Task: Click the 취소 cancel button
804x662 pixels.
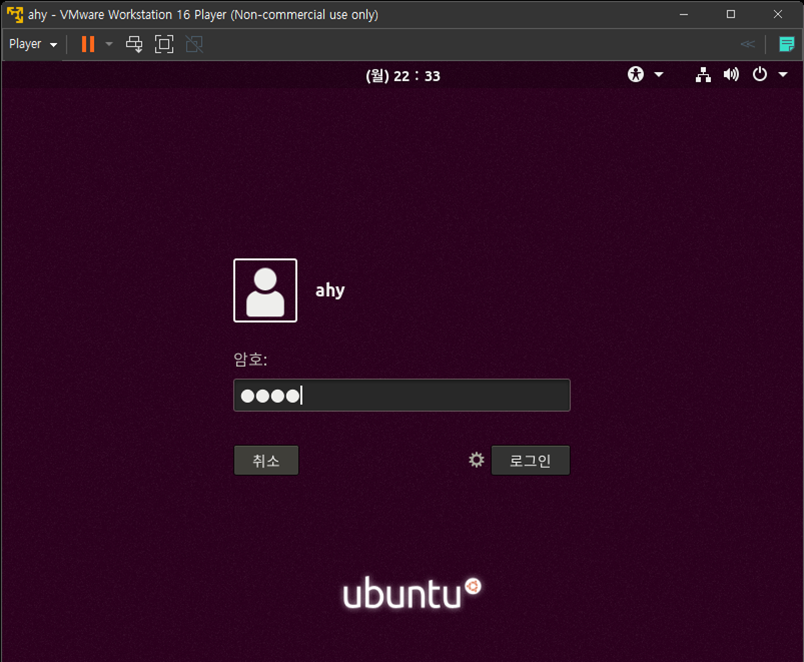Action: (x=266, y=460)
